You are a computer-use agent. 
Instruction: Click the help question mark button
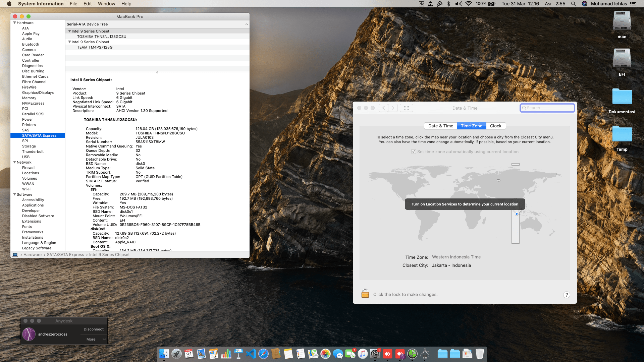[x=567, y=295]
